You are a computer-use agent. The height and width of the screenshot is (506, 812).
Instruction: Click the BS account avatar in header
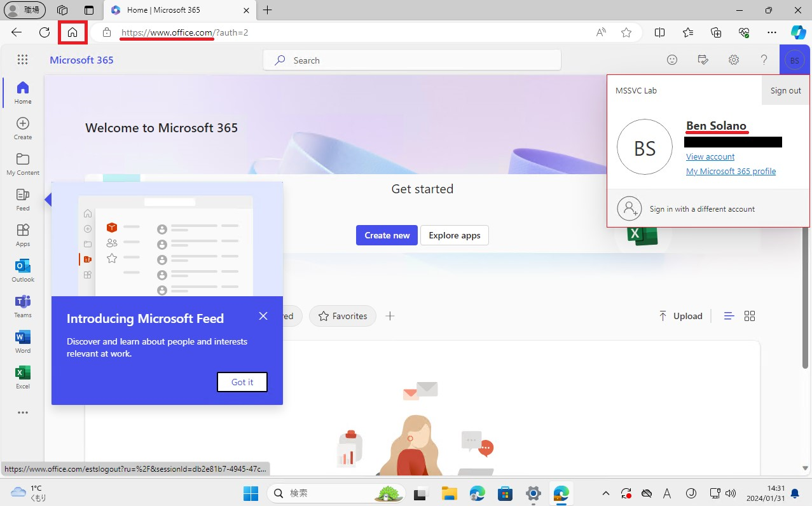pos(795,60)
